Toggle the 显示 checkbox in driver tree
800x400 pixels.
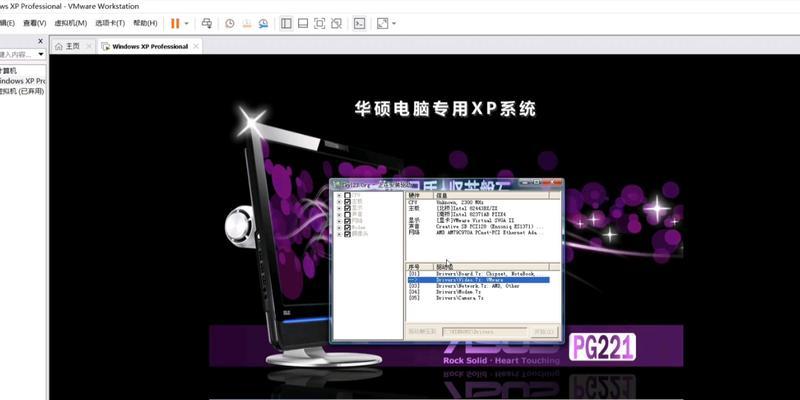pos(347,208)
